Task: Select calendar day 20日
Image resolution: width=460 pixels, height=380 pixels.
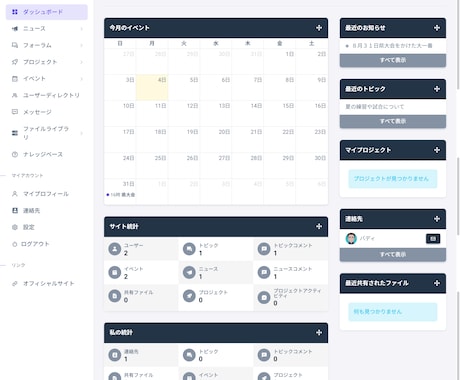Action: point(216,139)
